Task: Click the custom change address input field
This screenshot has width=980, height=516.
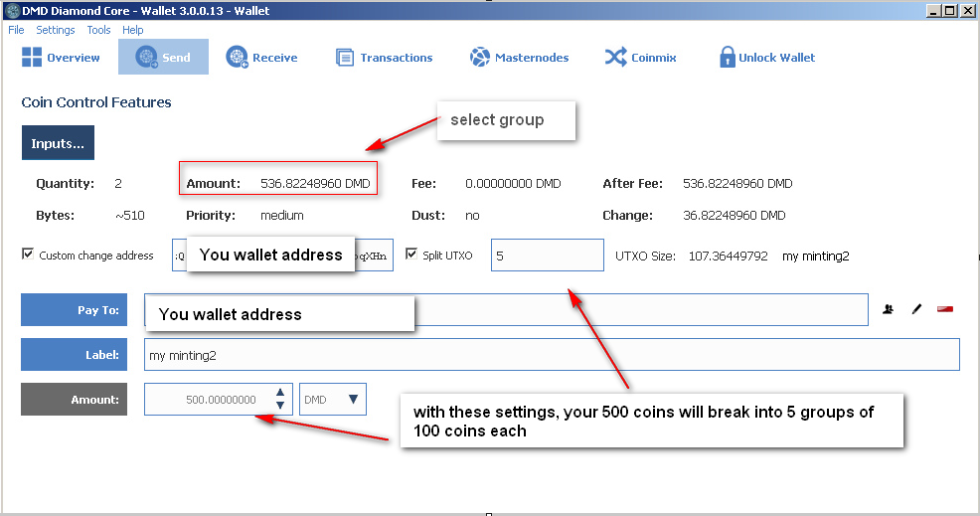Action: pos(282,256)
